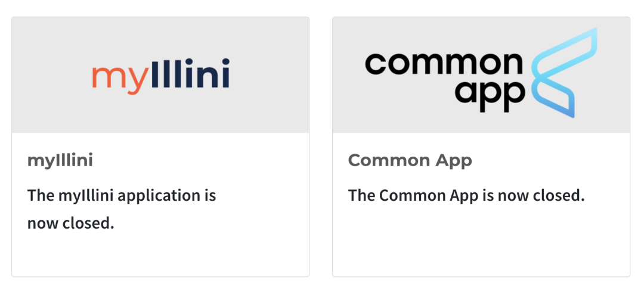Click the myIllini logo image

pos(160,77)
